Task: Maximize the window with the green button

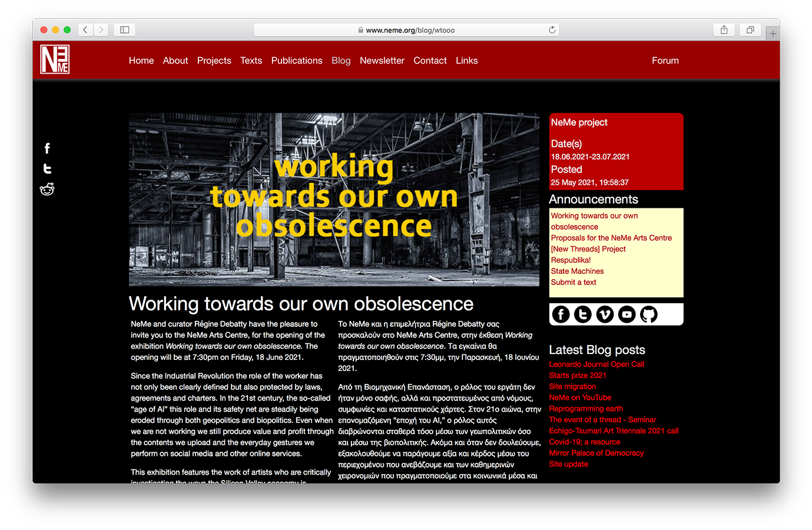Action: (x=67, y=29)
